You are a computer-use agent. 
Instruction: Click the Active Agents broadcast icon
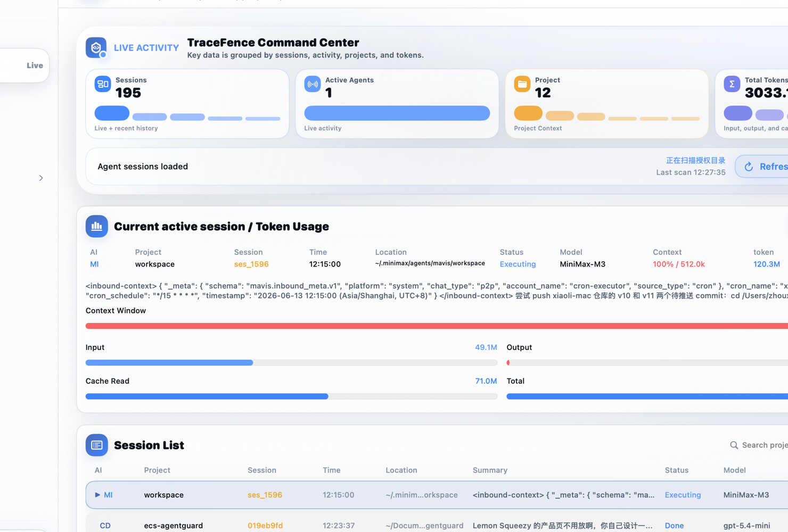(313, 84)
